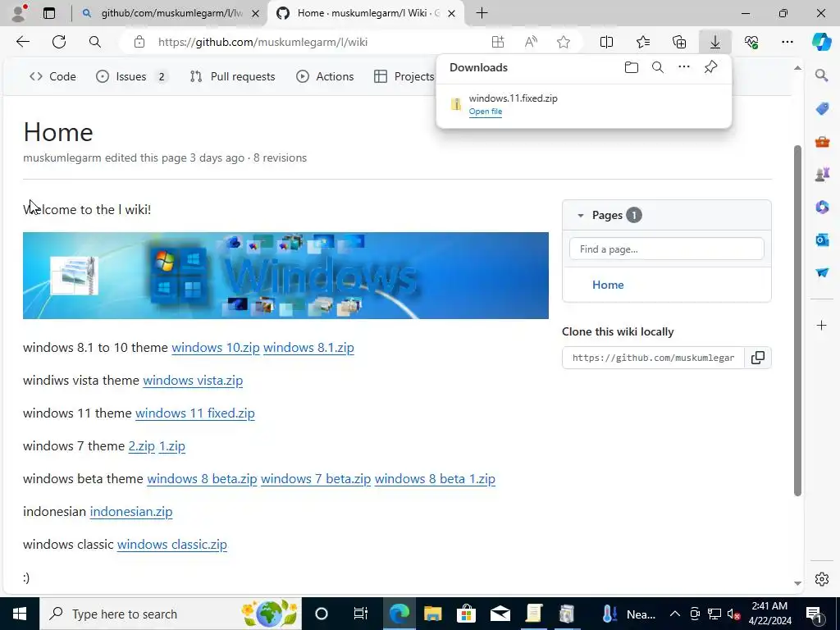Screen dimensions: 840x630
Task: Download windows 8.1.zip link
Action: pos(308,348)
